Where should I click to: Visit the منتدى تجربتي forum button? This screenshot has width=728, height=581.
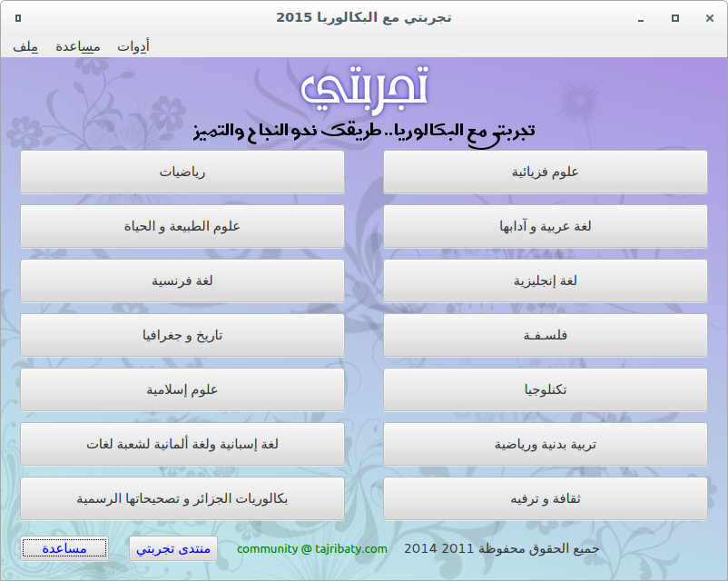(x=173, y=548)
